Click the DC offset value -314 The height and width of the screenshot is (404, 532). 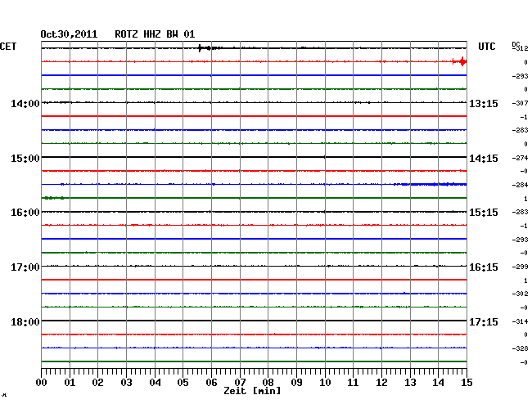tap(521, 321)
